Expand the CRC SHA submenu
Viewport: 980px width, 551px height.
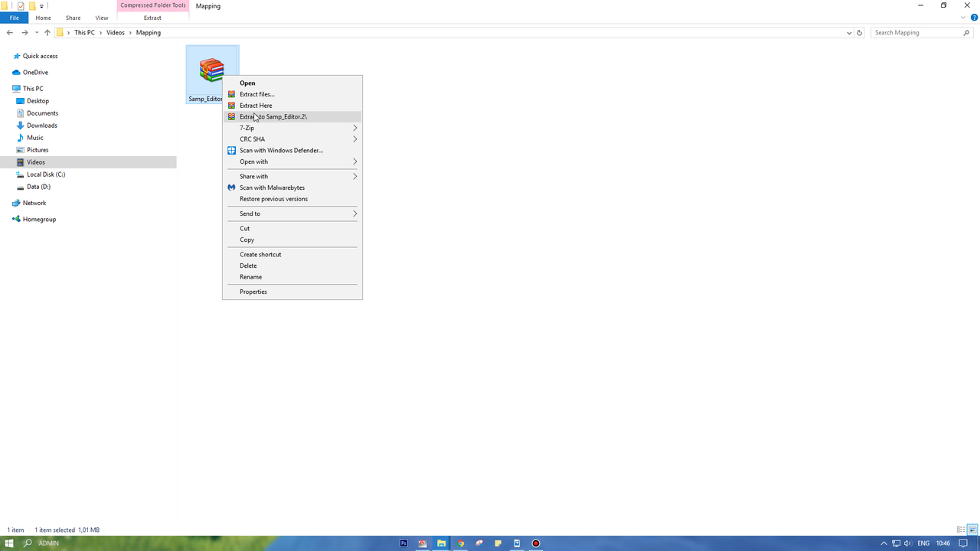pos(292,139)
